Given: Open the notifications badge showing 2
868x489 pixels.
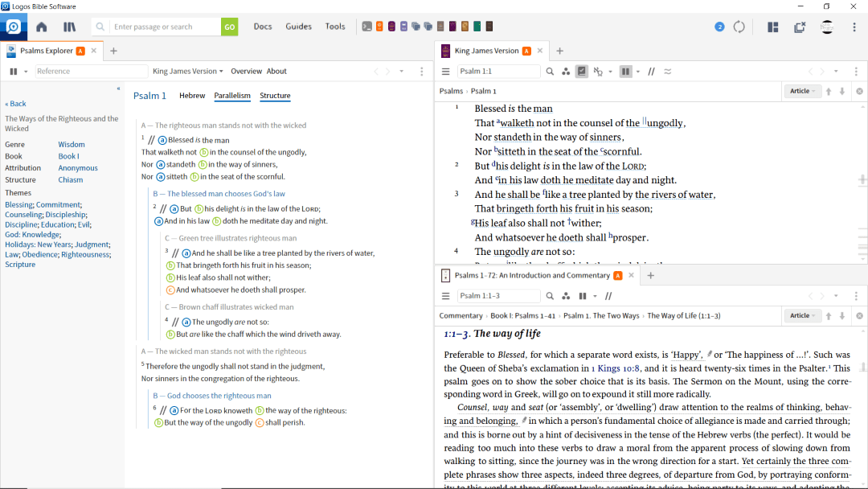Looking at the screenshot, I should coord(719,27).
